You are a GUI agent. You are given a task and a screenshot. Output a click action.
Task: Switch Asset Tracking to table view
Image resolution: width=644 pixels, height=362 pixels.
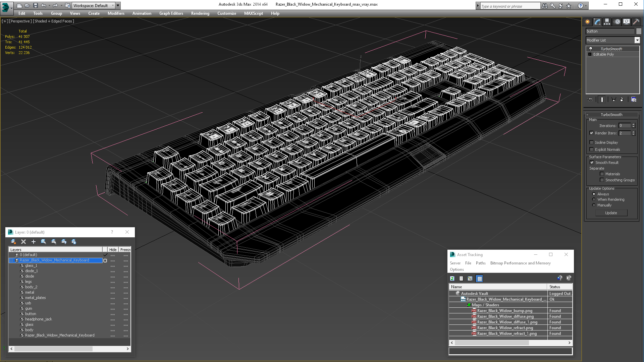pyautogui.click(x=480, y=279)
